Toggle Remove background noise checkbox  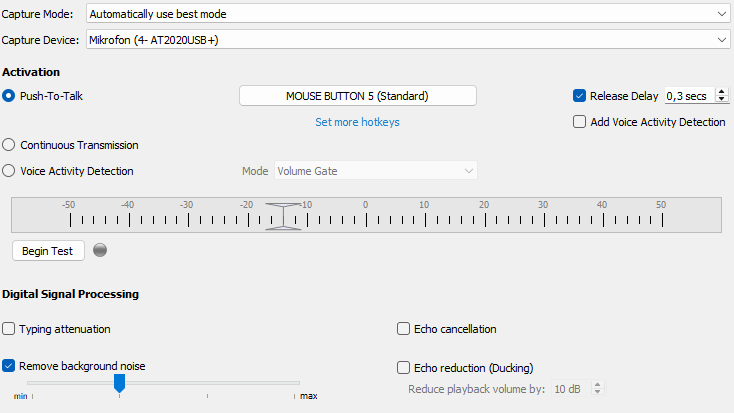pos(9,366)
